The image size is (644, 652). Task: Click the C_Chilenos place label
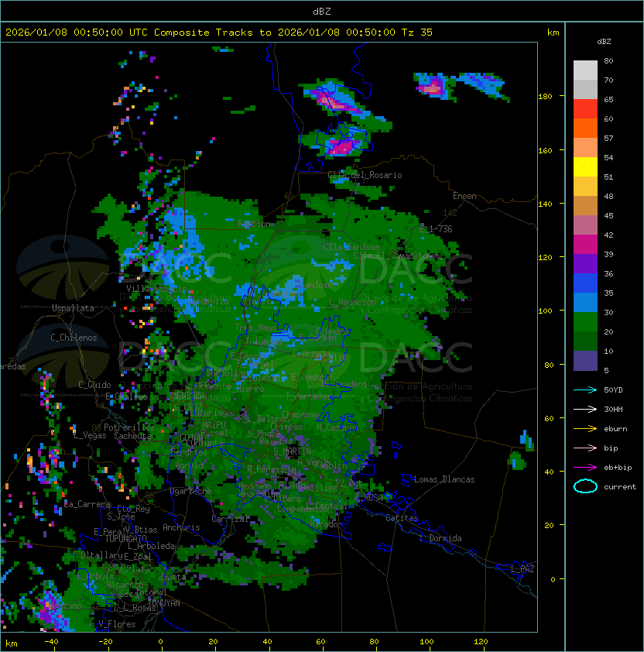point(74,338)
